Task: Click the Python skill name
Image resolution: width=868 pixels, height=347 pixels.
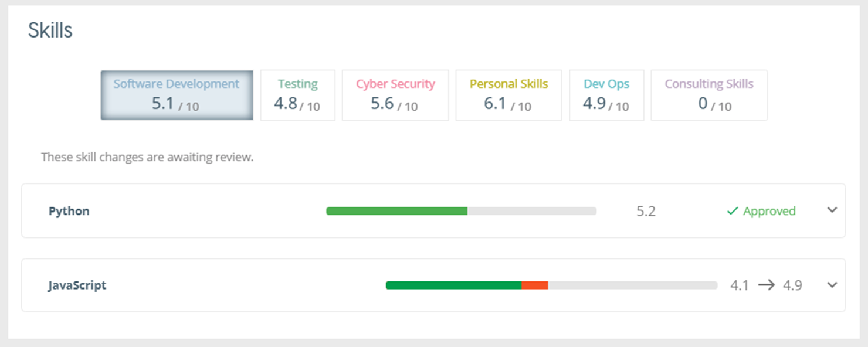Action: pyautogui.click(x=69, y=211)
